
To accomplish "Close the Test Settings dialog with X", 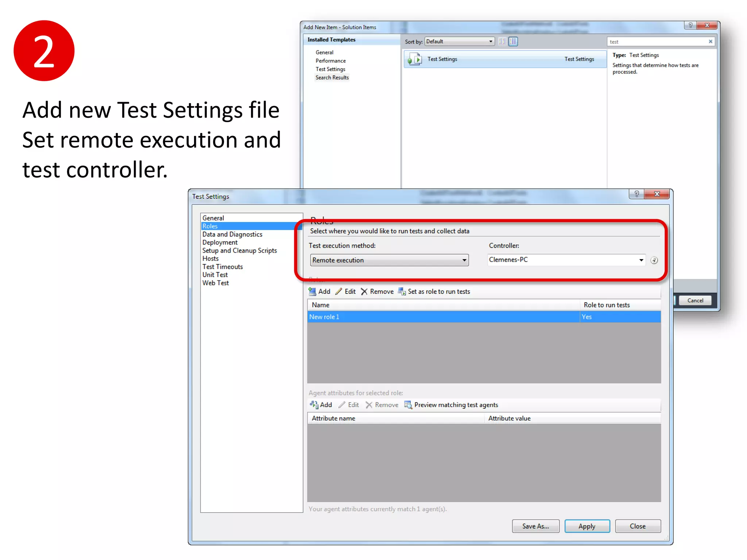I will coord(657,194).
